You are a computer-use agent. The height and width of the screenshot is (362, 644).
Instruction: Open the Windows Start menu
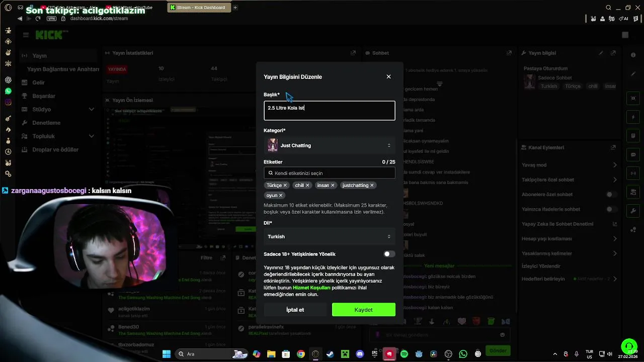(x=166, y=354)
